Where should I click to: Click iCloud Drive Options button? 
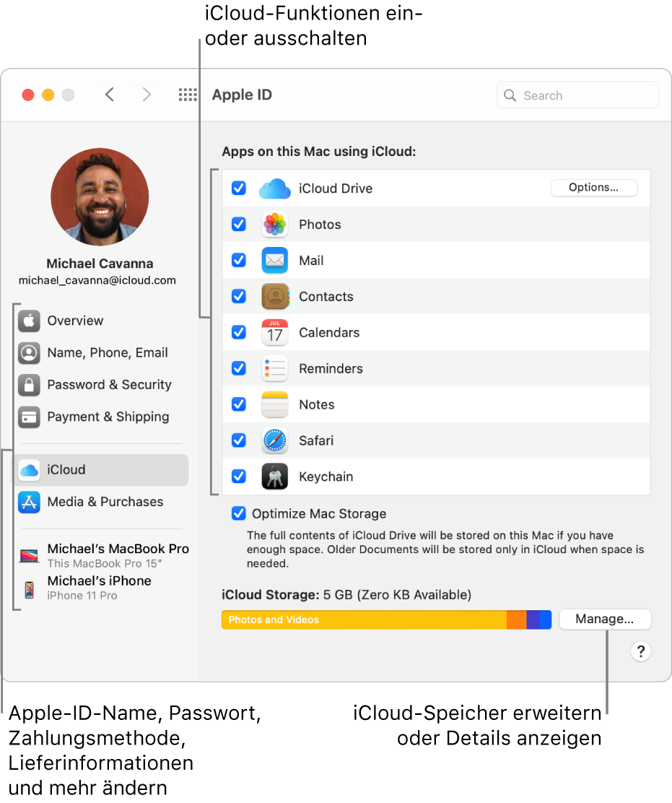(594, 188)
